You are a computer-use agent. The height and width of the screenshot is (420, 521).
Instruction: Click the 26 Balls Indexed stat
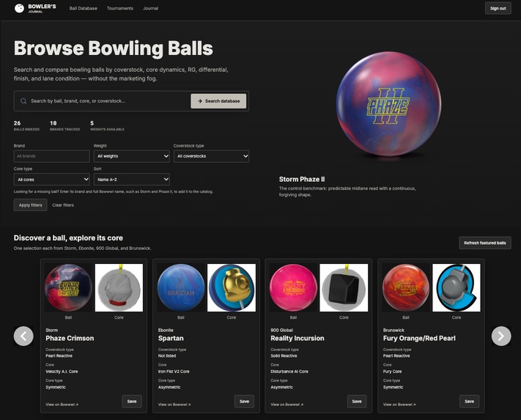tap(26, 125)
